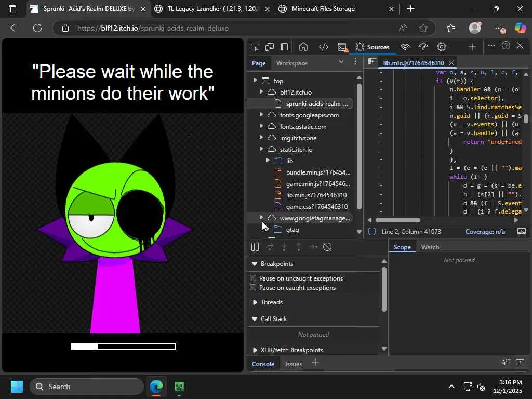Enable Pause on uncaught exceptions
532x399 pixels.
point(253,278)
